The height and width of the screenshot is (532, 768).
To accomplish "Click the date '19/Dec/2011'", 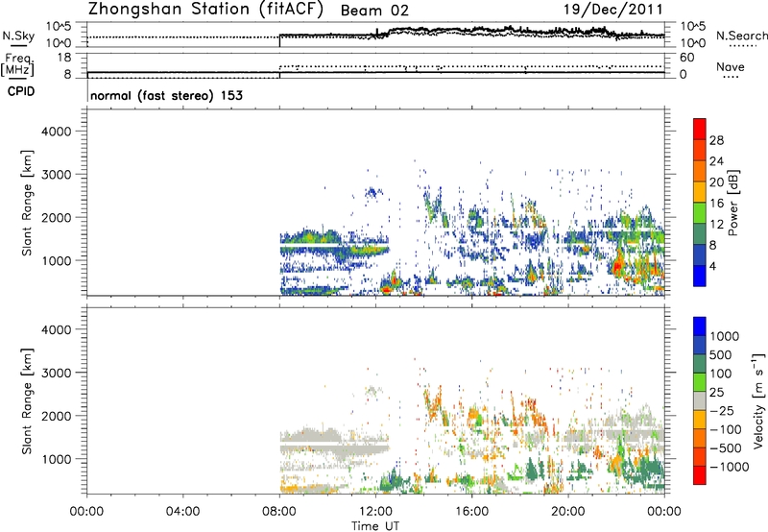I will click(x=613, y=10).
